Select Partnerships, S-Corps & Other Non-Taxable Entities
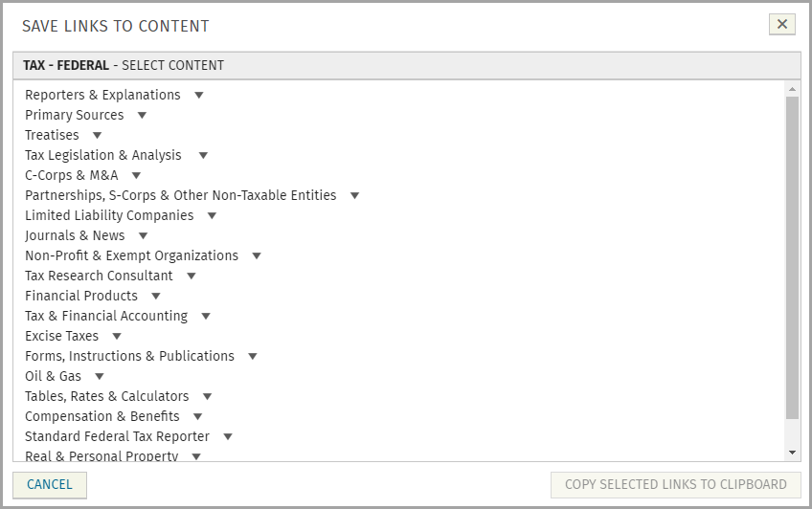 180,195
